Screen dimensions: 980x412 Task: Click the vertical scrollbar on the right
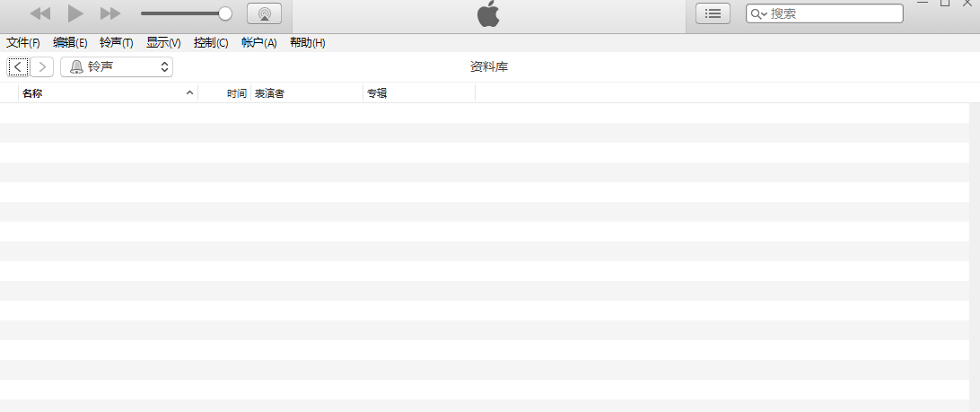[975, 257]
